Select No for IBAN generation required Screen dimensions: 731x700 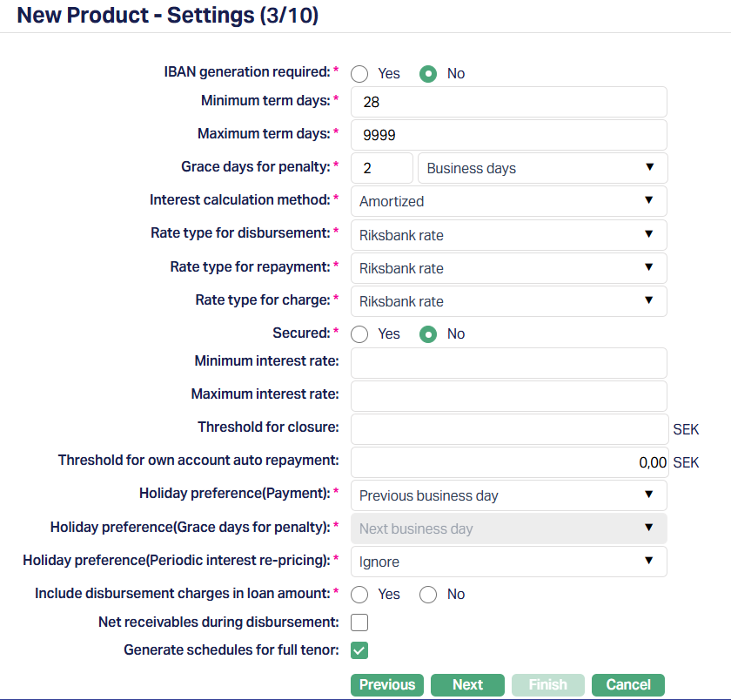point(428,74)
